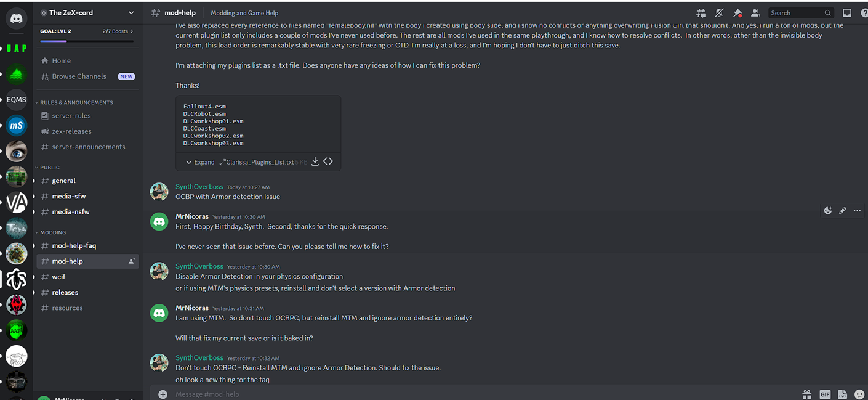
Task: Download Clarissa_Plugins_List.txt attachment
Action: click(x=315, y=161)
